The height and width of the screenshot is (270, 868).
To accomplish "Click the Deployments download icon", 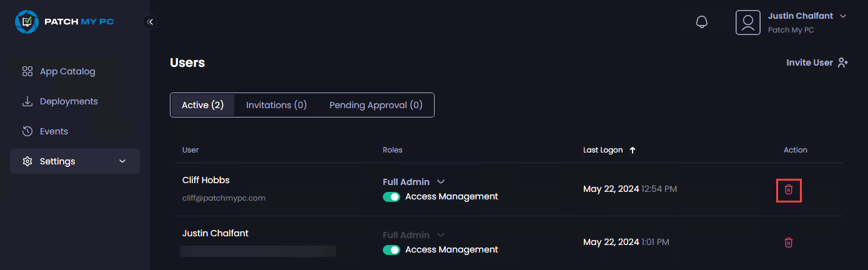I will 27,101.
